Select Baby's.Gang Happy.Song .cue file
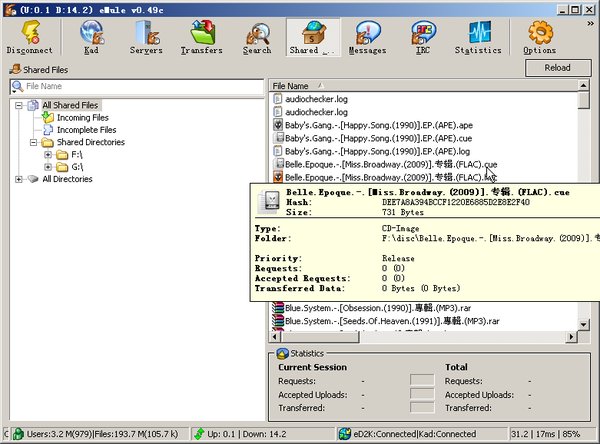Image resolution: width=600 pixels, height=444 pixels. click(378, 138)
